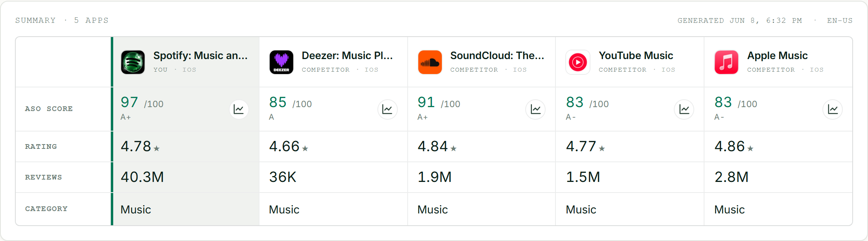
Task: Open Apple Music score trend chart
Action: (x=833, y=109)
